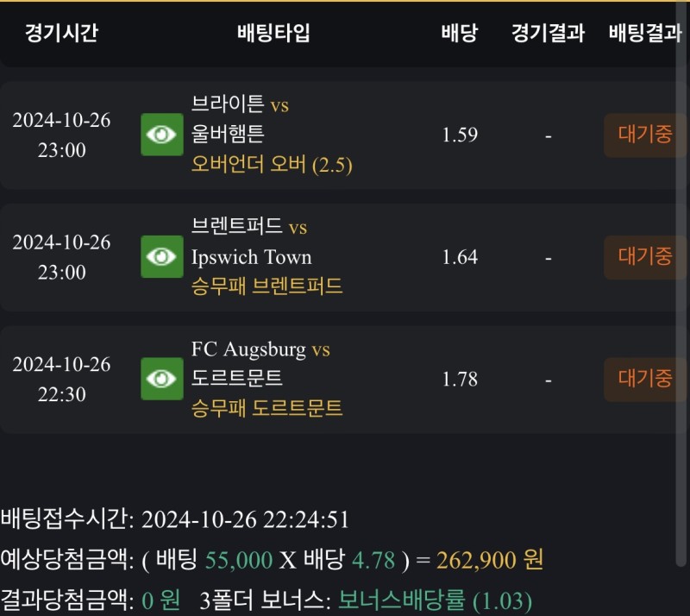Click the 1.64 odds value
Image resolution: width=690 pixels, height=616 pixels.
(460, 257)
